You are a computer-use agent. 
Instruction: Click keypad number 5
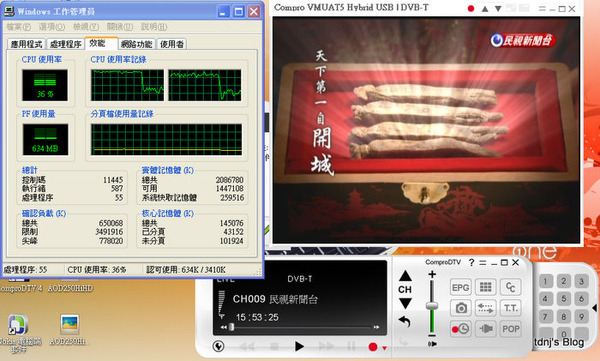(563, 298)
